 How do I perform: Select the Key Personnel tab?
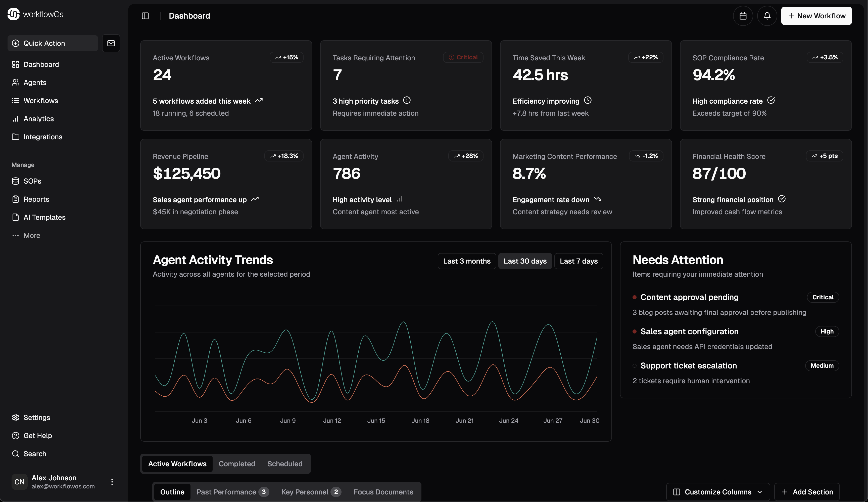coord(305,492)
